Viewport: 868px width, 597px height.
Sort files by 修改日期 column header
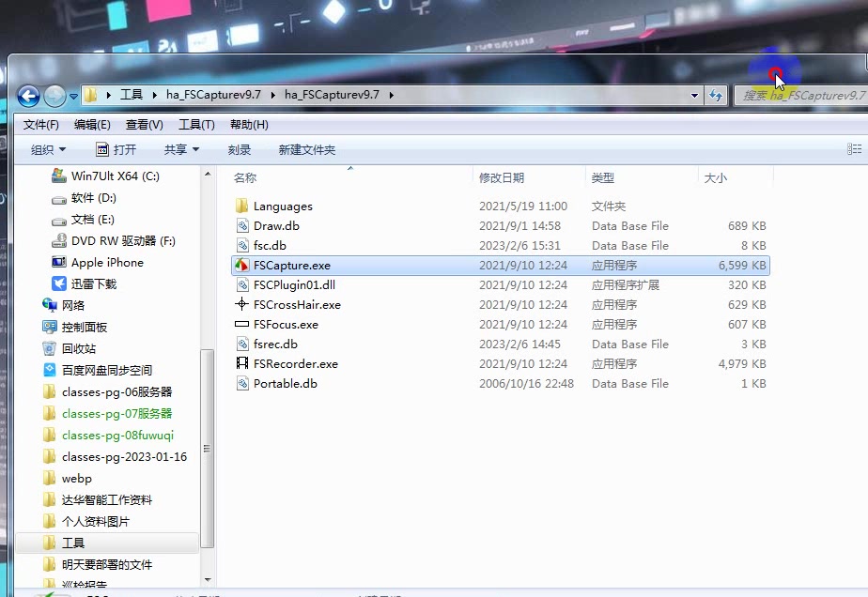pyautogui.click(x=502, y=177)
